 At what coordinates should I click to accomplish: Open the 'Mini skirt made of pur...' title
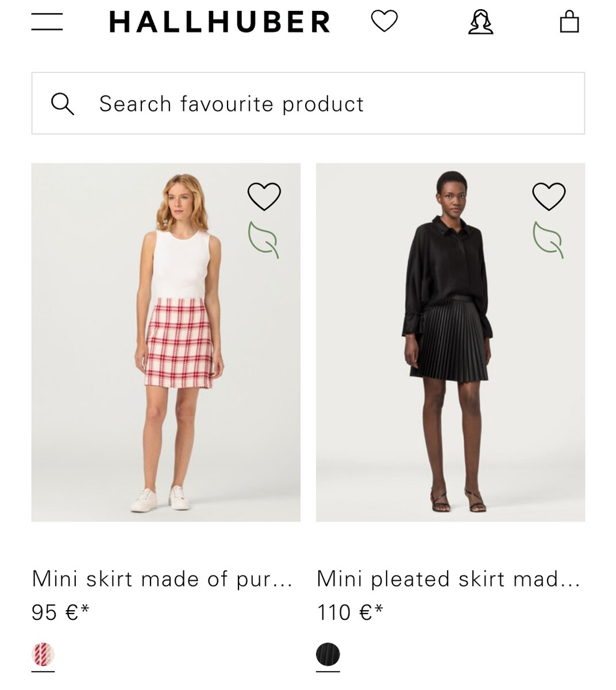pyautogui.click(x=162, y=578)
